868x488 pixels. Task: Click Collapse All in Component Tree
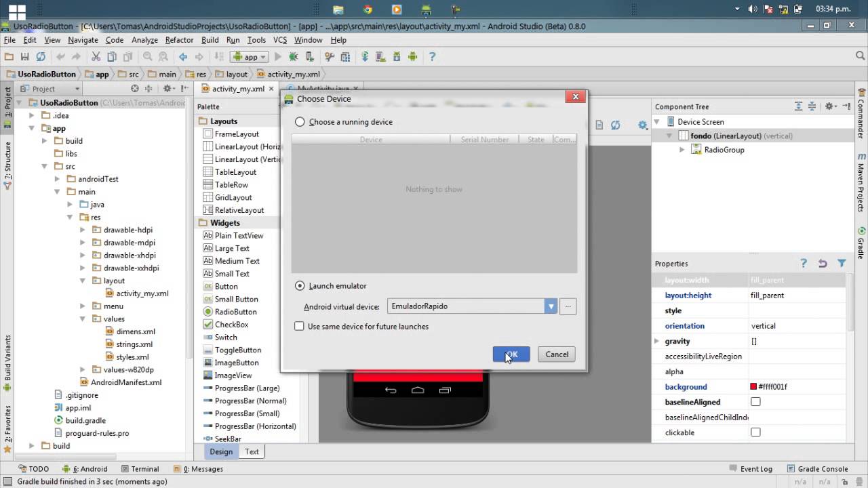(813, 106)
